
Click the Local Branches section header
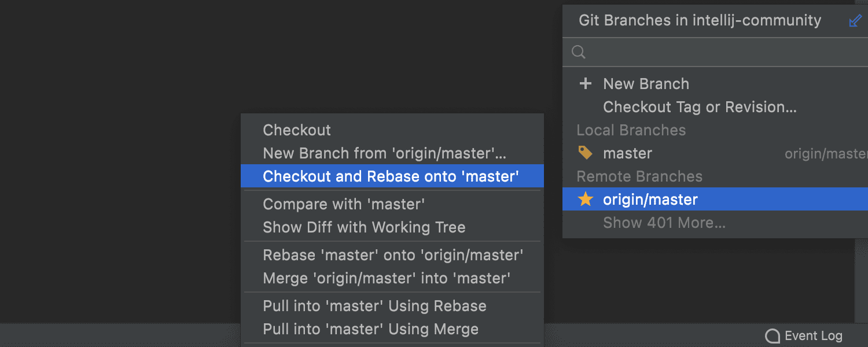[631, 130]
